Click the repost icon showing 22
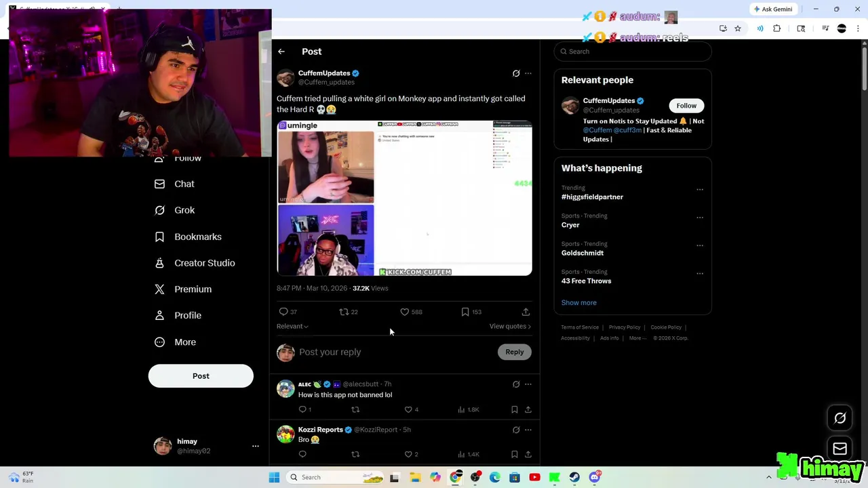The image size is (868, 488). 344,312
